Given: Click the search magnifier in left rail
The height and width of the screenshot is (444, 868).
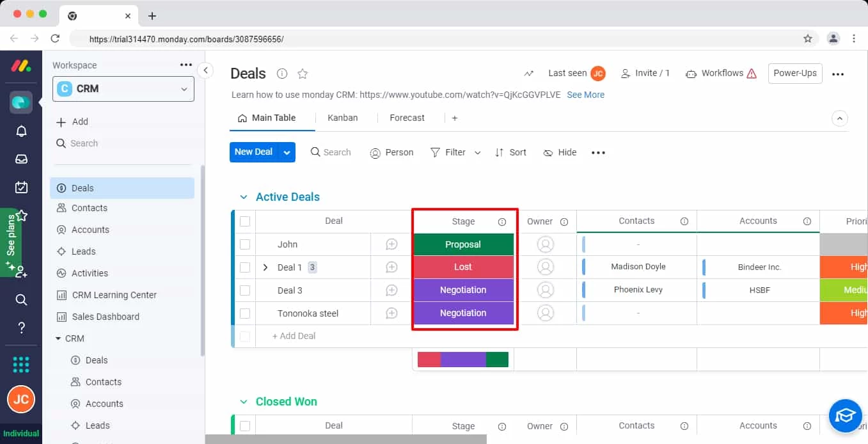Looking at the screenshot, I should (x=21, y=299).
